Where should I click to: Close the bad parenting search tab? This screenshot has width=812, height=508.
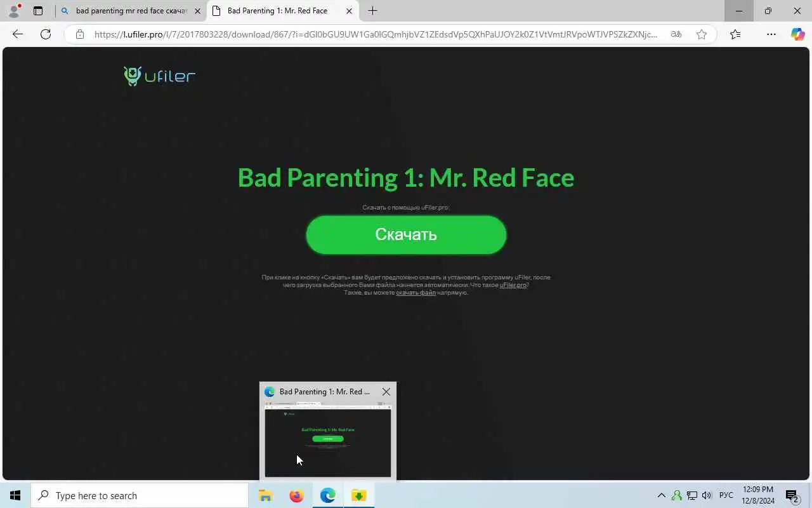pos(197,11)
